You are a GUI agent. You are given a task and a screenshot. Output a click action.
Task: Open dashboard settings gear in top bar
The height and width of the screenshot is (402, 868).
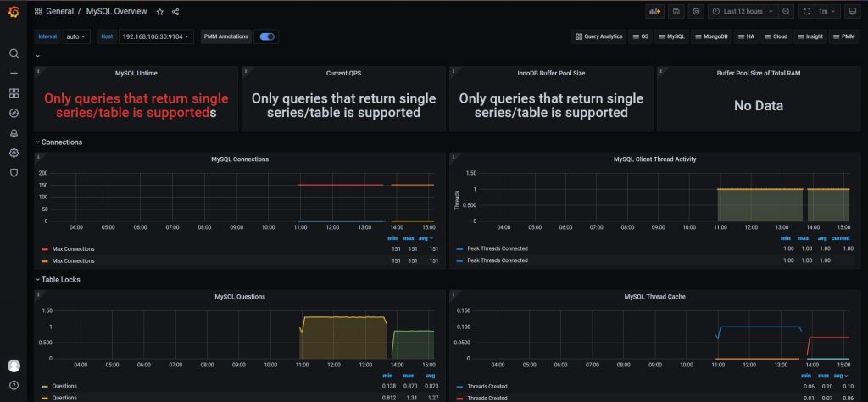696,11
